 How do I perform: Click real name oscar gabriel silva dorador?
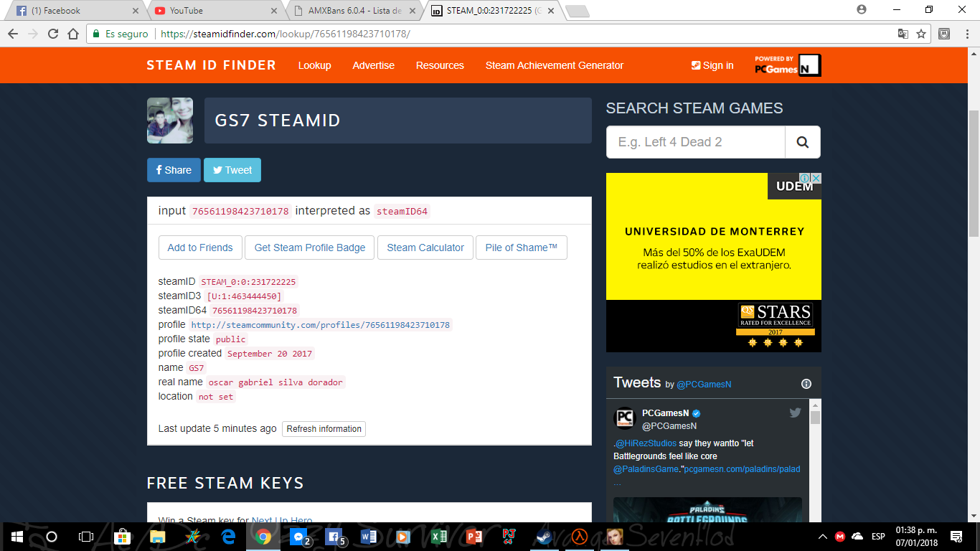tap(276, 382)
